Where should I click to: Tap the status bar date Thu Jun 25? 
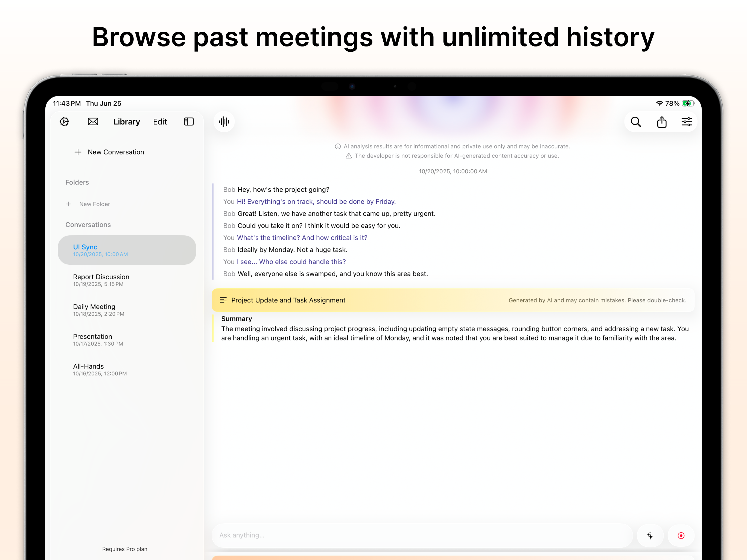(x=104, y=103)
